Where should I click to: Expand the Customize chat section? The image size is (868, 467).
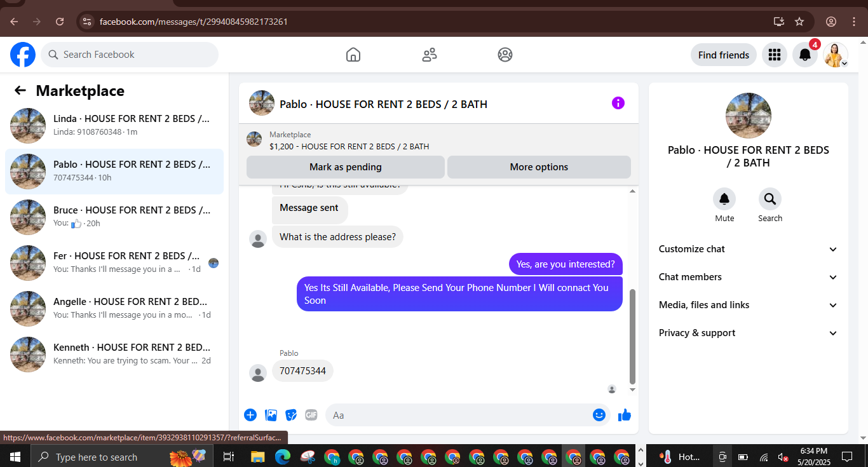click(748, 249)
